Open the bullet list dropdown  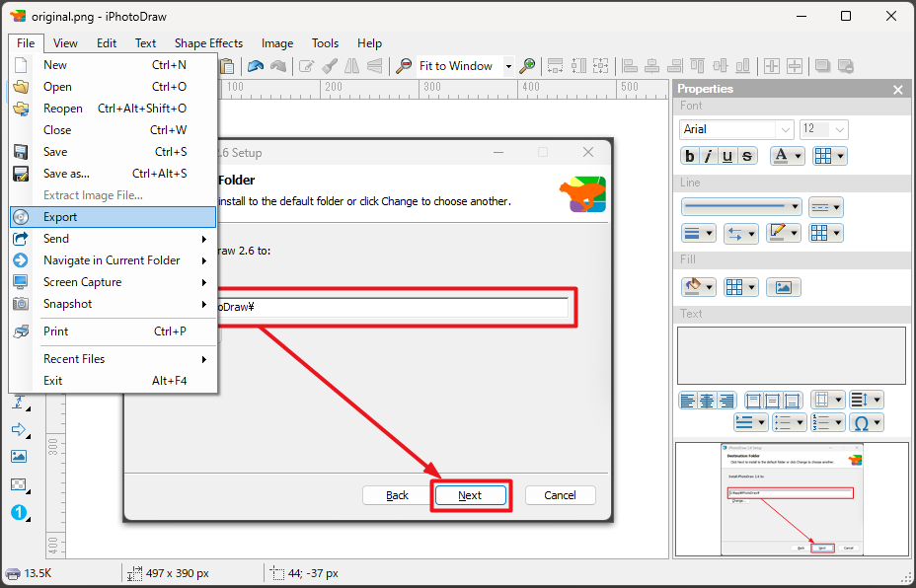point(790,423)
